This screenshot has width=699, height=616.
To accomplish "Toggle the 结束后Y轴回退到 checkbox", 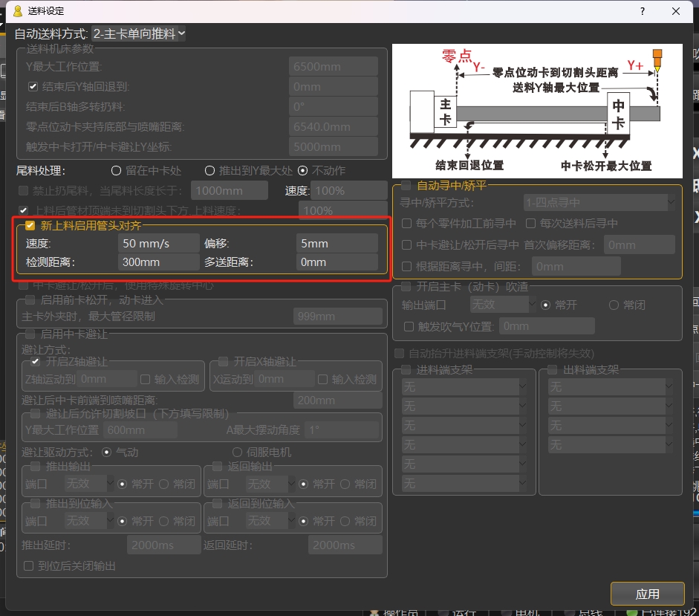I will coord(33,86).
